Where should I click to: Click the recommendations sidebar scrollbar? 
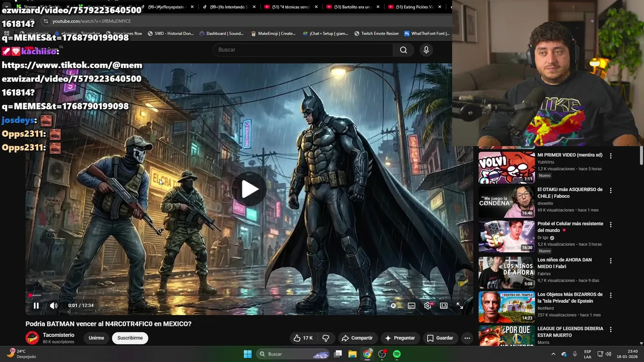[x=641, y=156]
